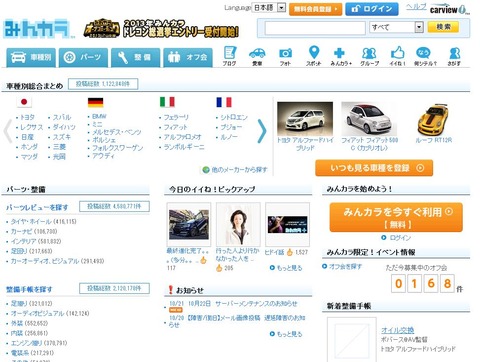Open the エンジン廻り maintenance link
The width and height of the screenshot is (480, 362).
pyautogui.click(x=27, y=343)
